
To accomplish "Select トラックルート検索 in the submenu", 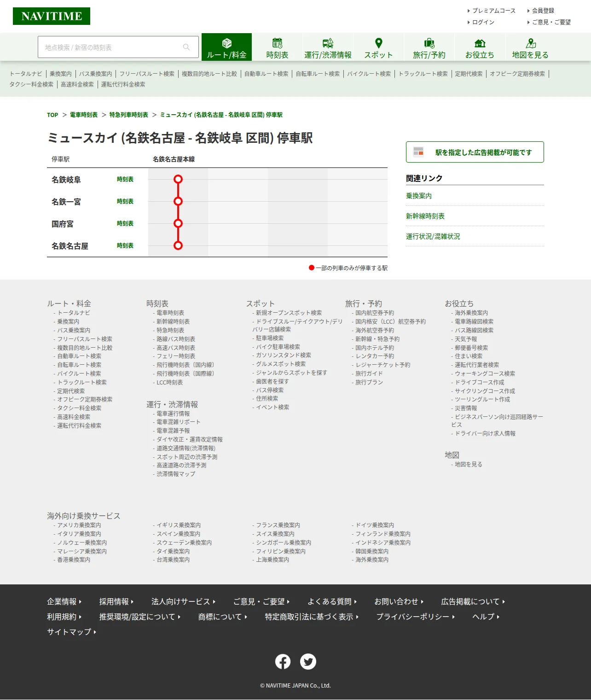I will [x=423, y=74].
